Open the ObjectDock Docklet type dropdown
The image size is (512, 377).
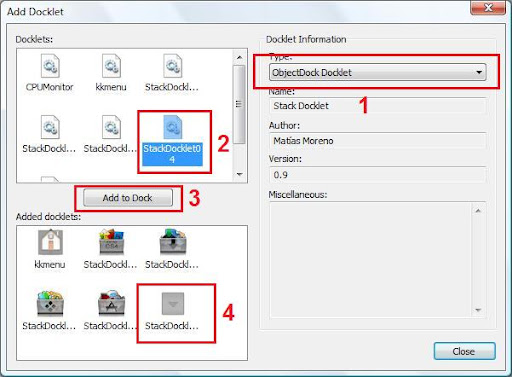(378, 72)
